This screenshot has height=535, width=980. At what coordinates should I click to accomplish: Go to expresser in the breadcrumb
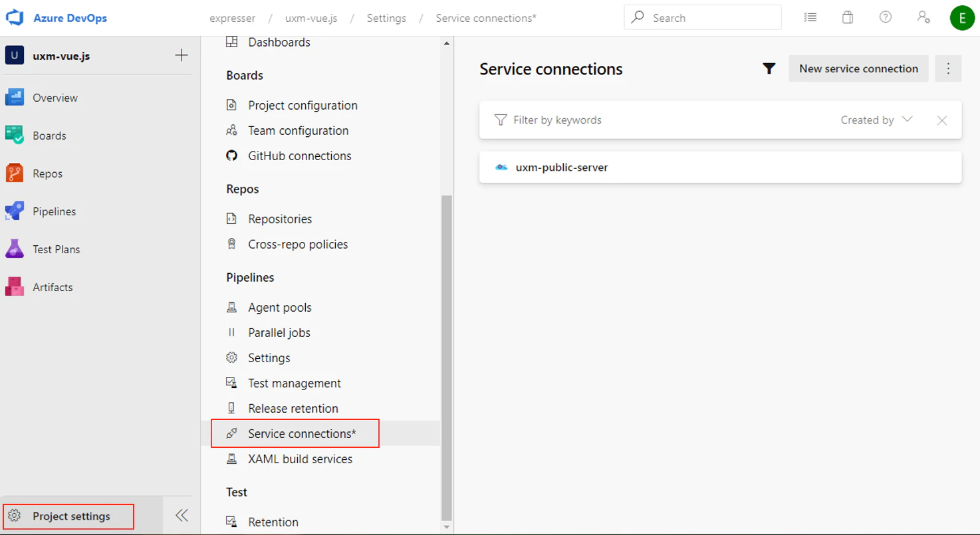point(232,18)
